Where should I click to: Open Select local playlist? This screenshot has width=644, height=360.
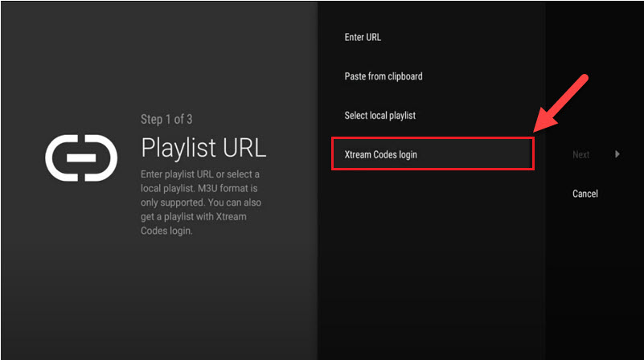click(x=379, y=116)
